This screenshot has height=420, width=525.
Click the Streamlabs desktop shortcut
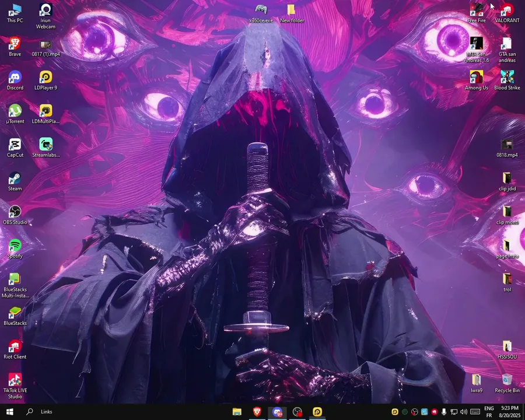[x=46, y=148]
